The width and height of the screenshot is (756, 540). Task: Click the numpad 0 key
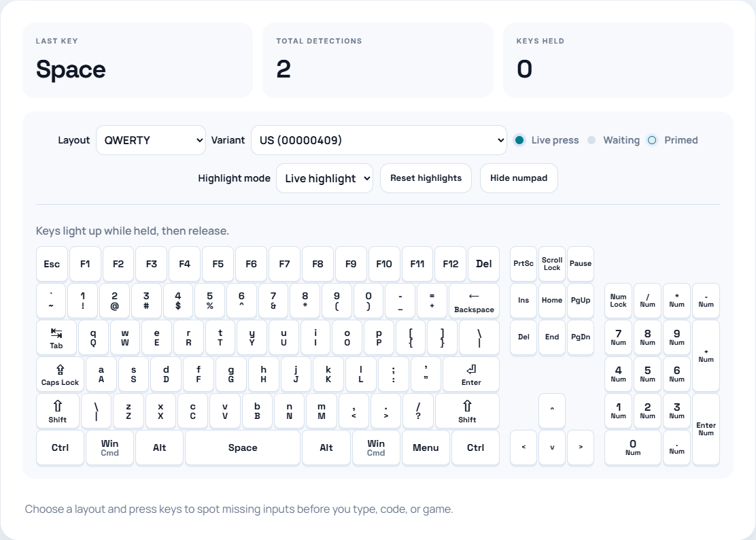tap(633, 448)
